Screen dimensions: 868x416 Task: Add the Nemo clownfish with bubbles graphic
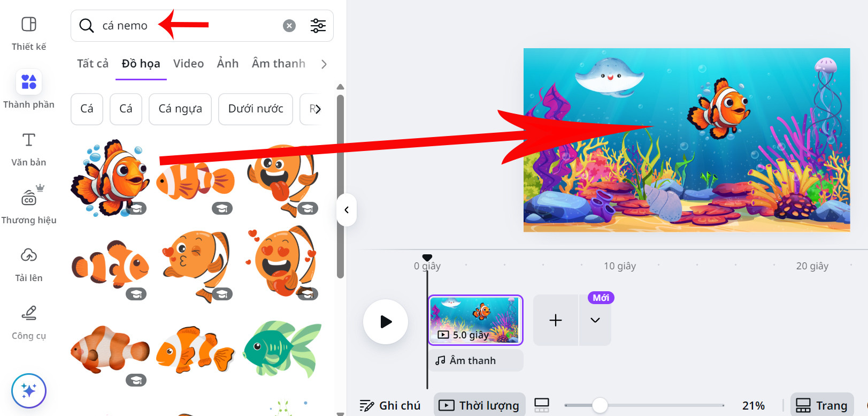[x=111, y=178]
